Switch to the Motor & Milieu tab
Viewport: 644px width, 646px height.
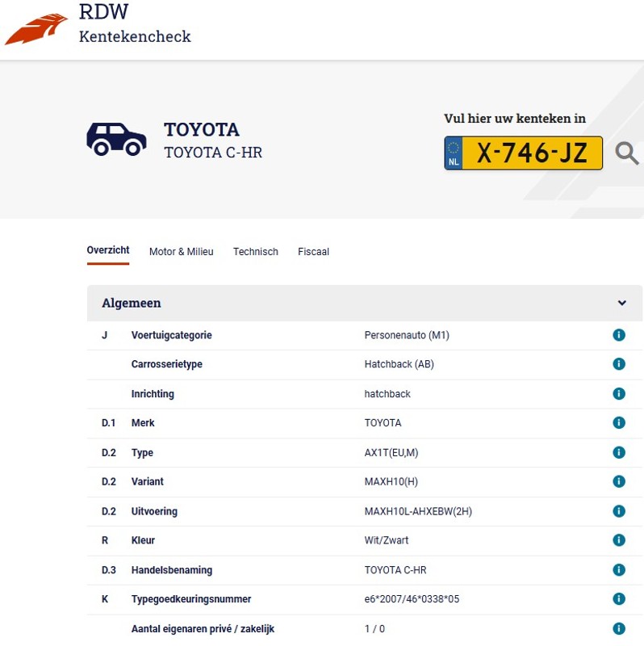click(x=181, y=252)
